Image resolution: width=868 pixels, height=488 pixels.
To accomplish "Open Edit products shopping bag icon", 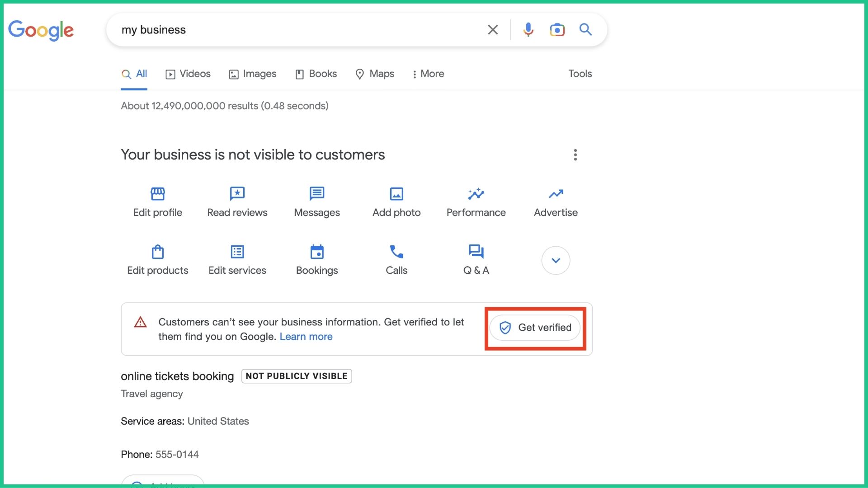I will (x=157, y=252).
